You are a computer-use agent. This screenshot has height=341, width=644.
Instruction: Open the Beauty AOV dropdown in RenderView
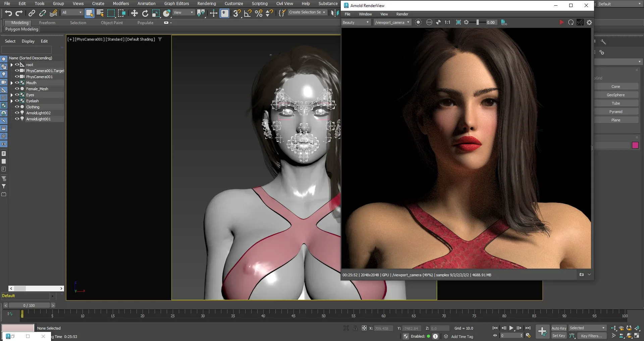(356, 22)
